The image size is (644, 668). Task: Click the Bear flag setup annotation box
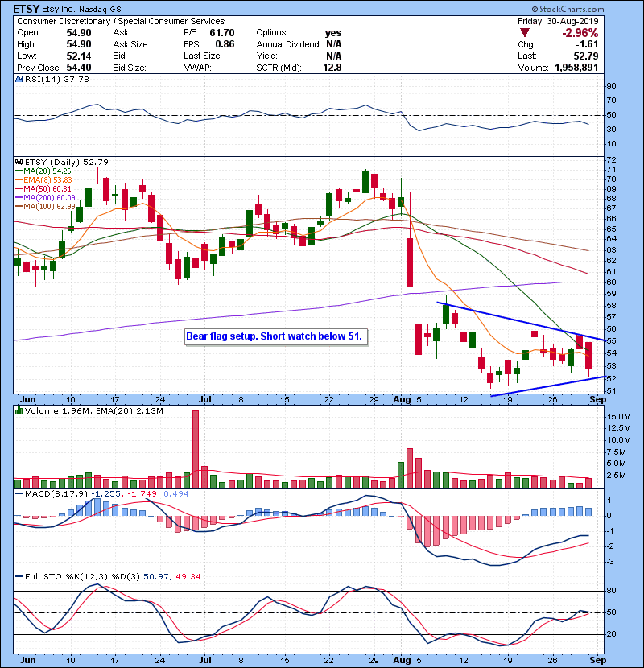point(276,337)
